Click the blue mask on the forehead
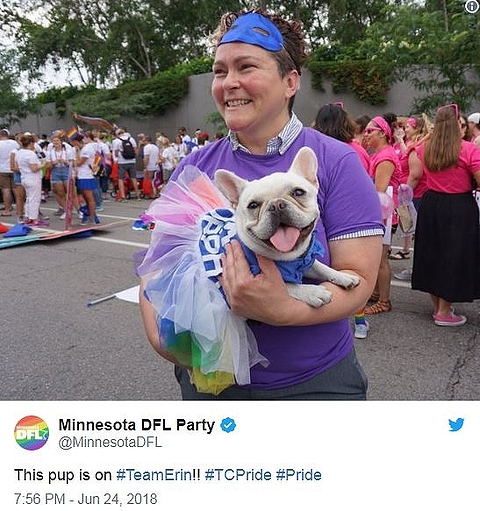Screen dimensions: 480x511 click(253, 32)
